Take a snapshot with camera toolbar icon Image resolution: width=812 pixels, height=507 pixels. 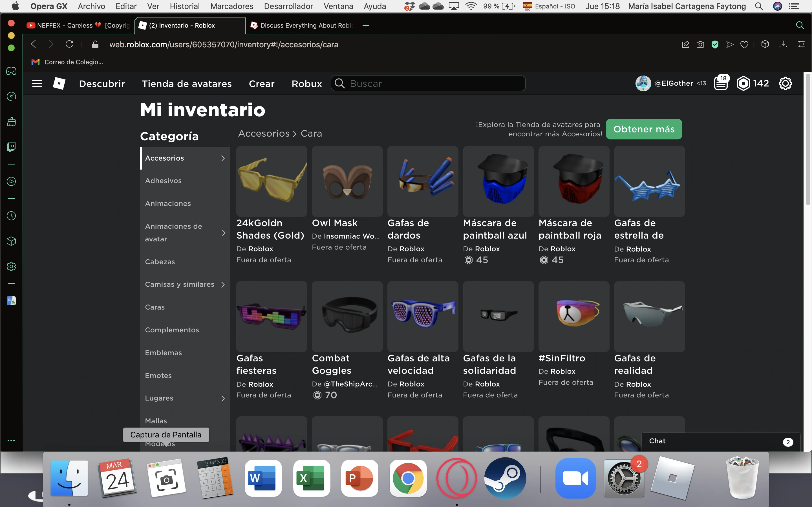pyautogui.click(x=700, y=44)
